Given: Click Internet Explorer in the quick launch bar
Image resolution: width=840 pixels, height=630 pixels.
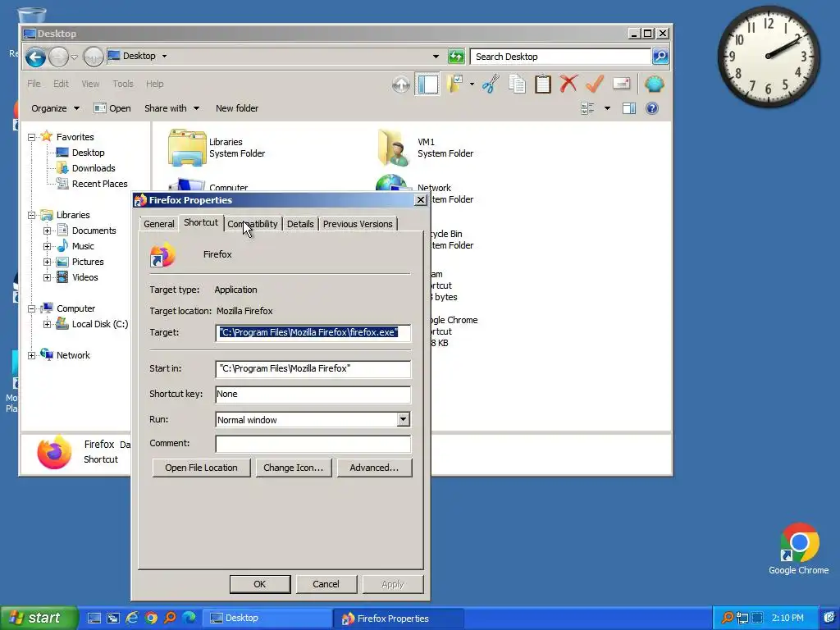Looking at the screenshot, I should coord(132,619).
